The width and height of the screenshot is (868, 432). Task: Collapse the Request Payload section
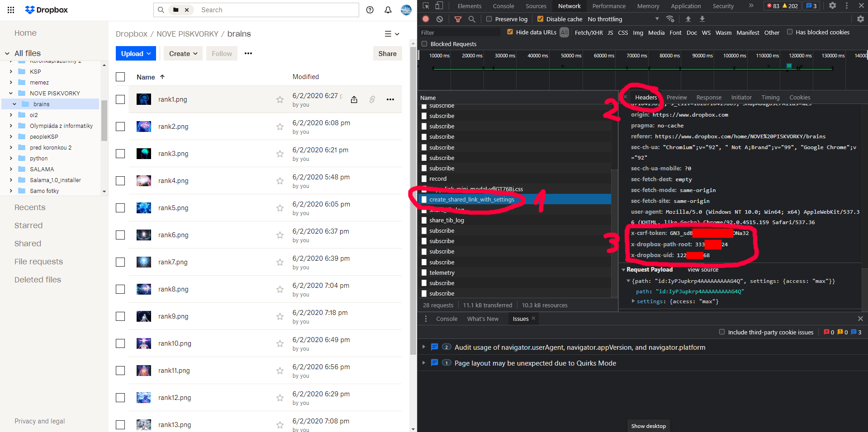click(623, 270)
